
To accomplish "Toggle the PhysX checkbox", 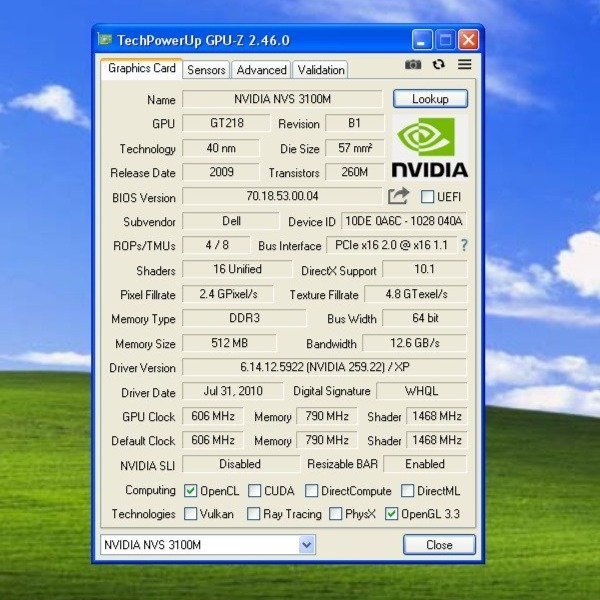I will 335,514.
